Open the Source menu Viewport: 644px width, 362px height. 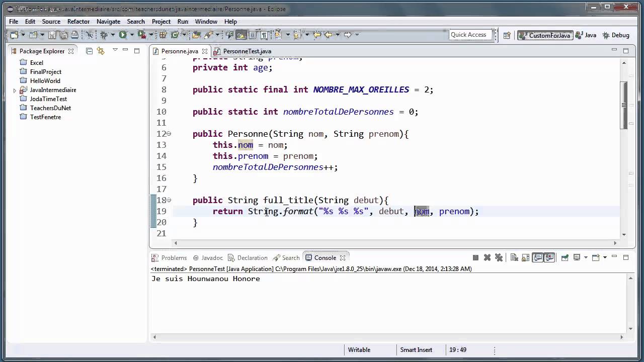click(x=51, y=22)
